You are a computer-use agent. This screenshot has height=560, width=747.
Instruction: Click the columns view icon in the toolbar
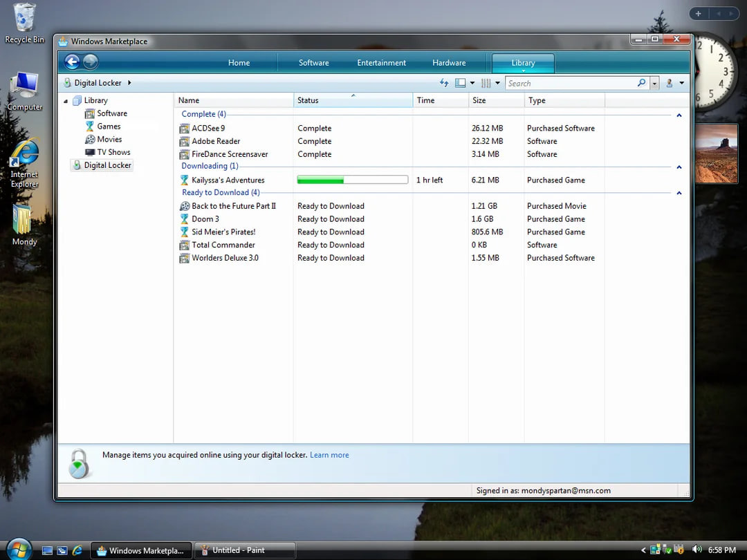(x=486, y=83)
